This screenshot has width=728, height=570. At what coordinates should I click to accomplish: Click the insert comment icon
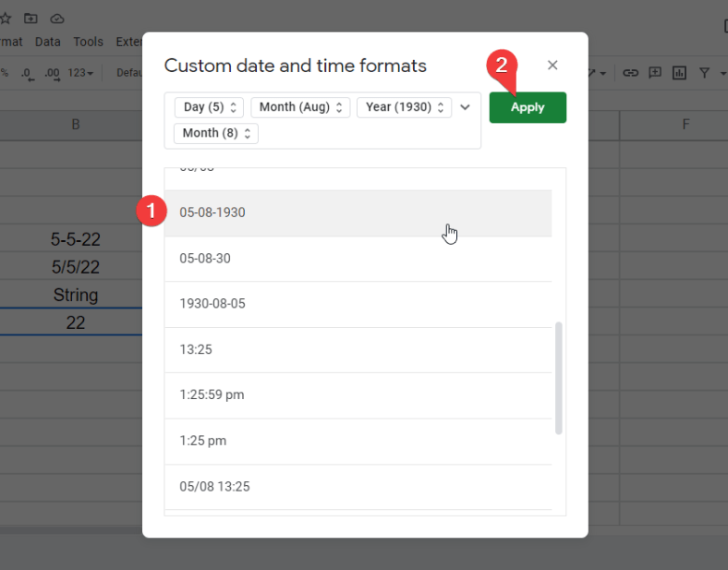[655, 73]
